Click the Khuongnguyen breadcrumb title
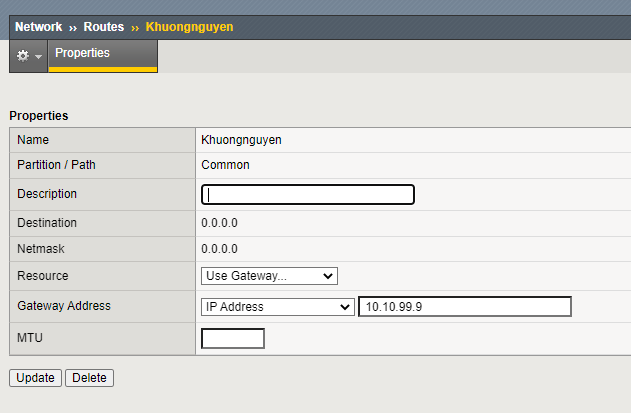 189,27
